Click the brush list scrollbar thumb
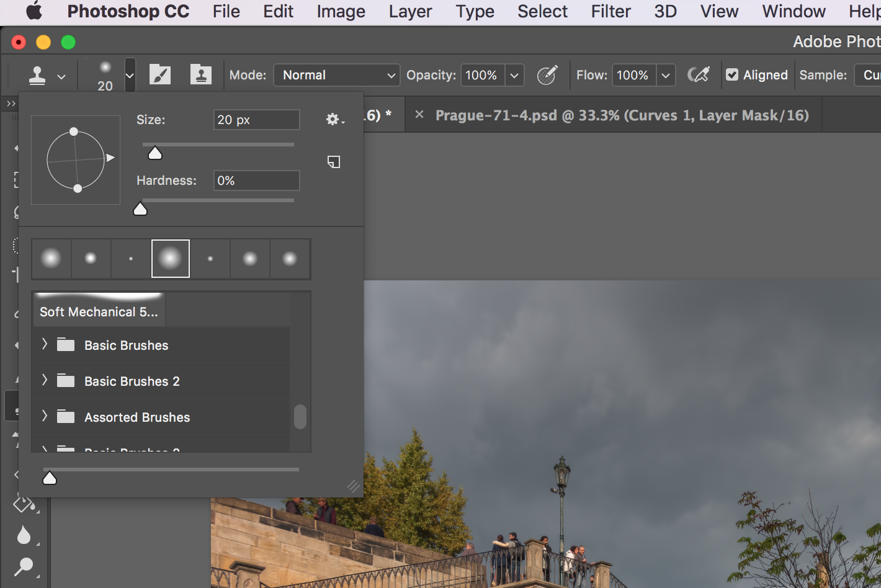The height and width of the screenshot is (588, 881). click(300, 417)
